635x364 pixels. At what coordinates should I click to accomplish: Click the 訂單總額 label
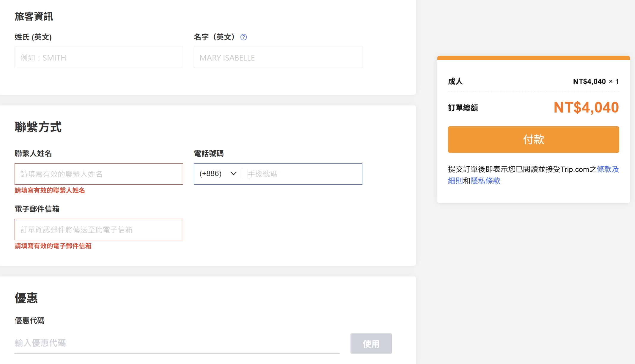(463, 108)
